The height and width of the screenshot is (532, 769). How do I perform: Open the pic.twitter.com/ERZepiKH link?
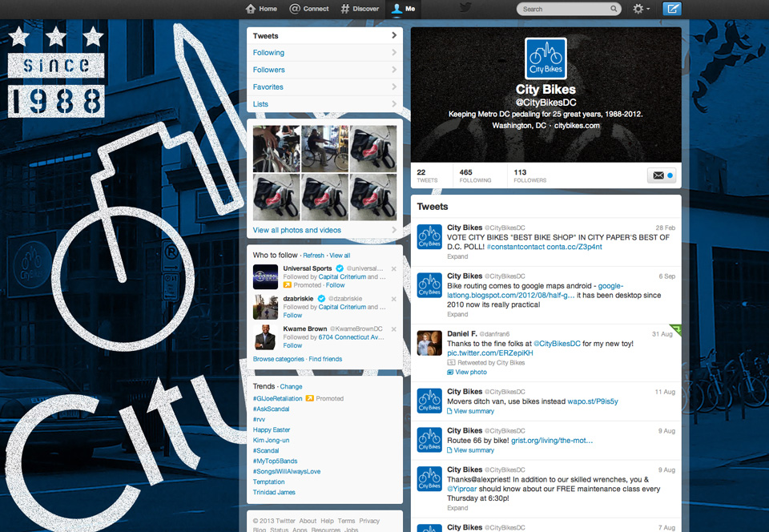tap(490, 353)
